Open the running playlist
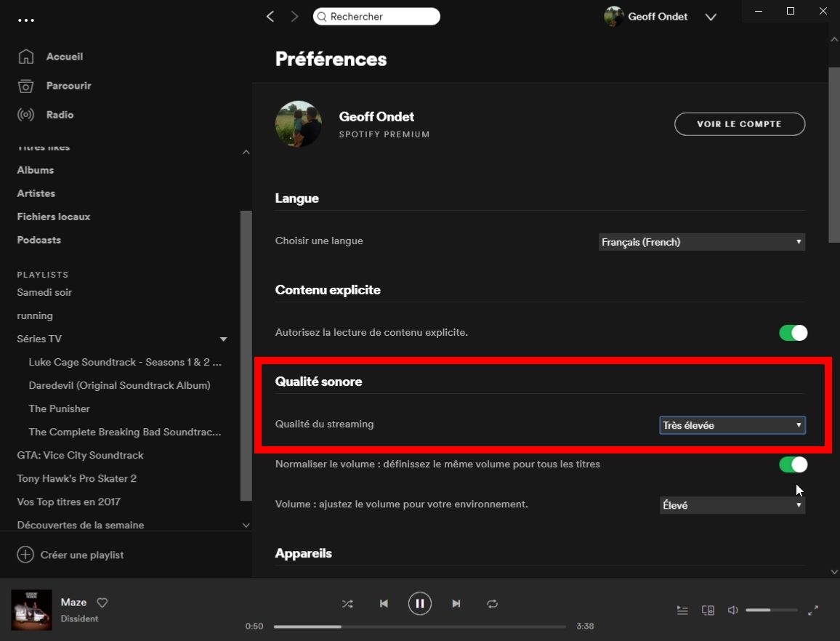Viewport: 840px width, 641px height. point(35,315)
